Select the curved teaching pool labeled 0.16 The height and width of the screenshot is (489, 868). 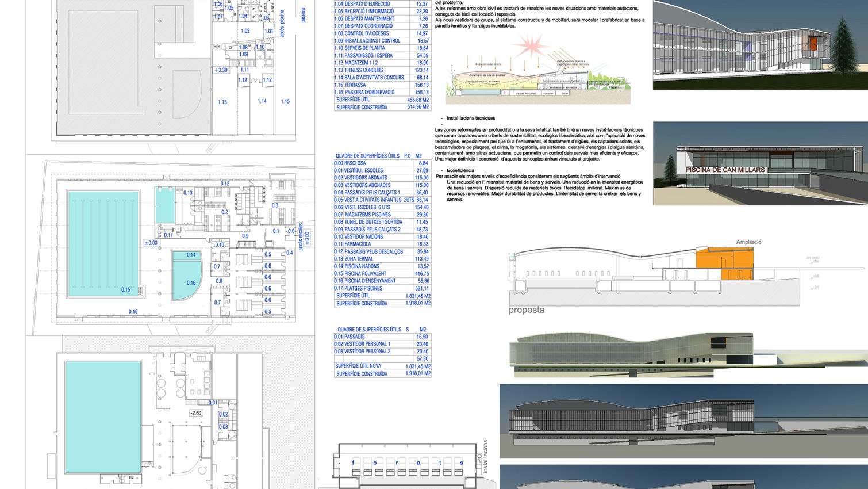pyautogui.click(x=187, y=281)
